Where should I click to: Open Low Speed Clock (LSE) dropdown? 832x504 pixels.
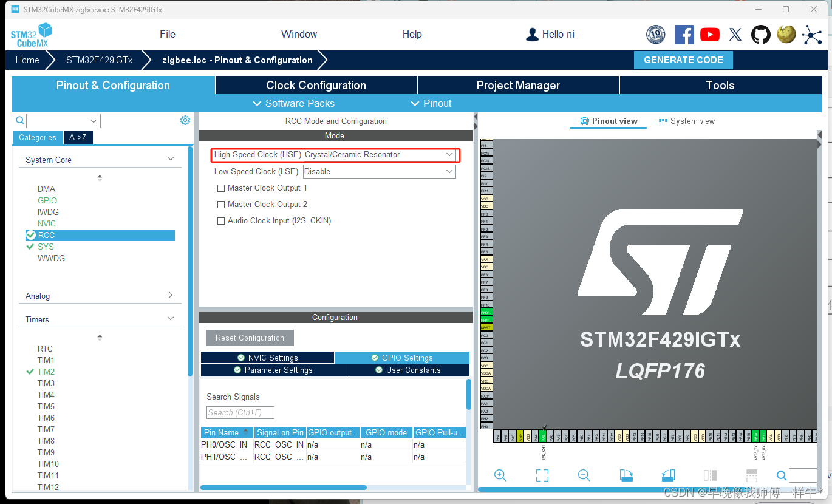(x=380, y=172)
